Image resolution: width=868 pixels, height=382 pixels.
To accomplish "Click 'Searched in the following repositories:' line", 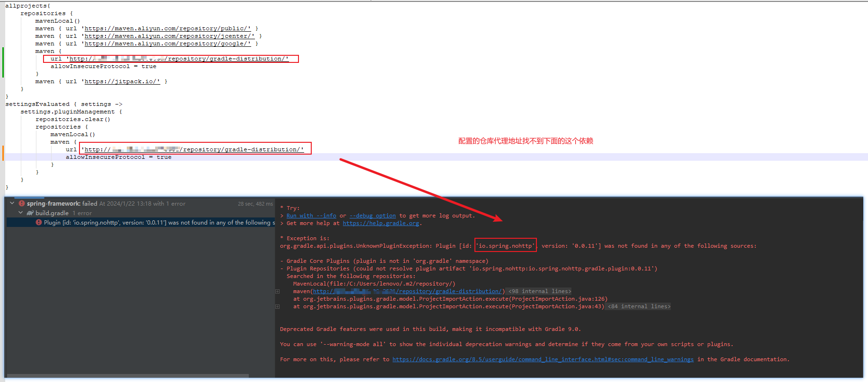I will click(x=351, y=276).
